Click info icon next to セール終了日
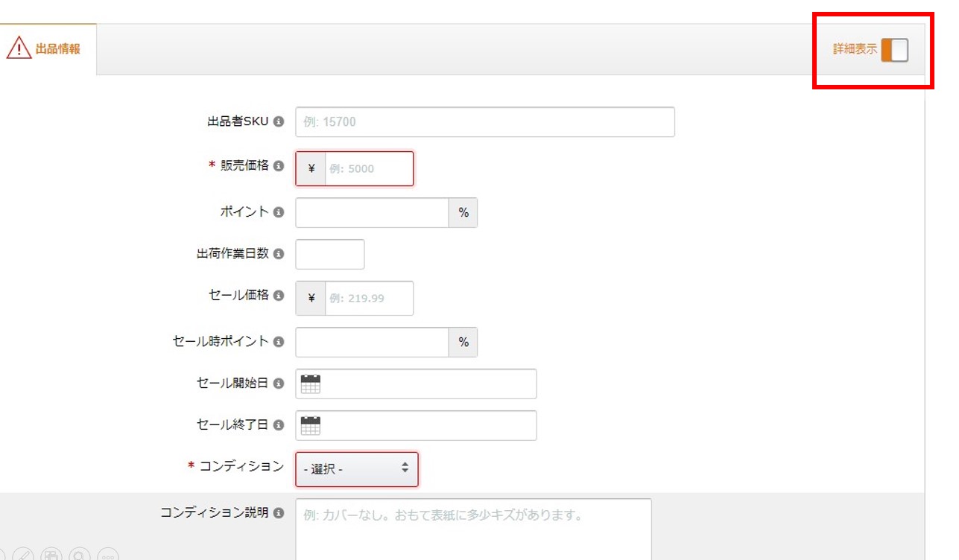 279,424
